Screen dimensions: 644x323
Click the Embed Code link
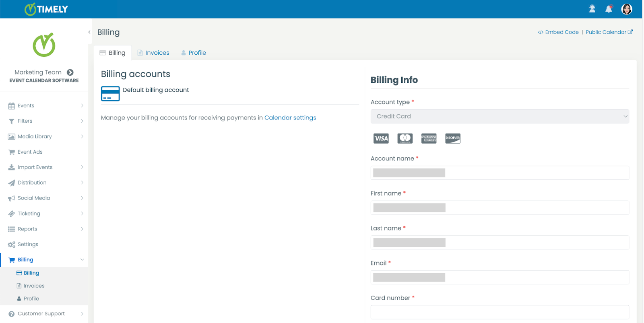tap(558, 32)
